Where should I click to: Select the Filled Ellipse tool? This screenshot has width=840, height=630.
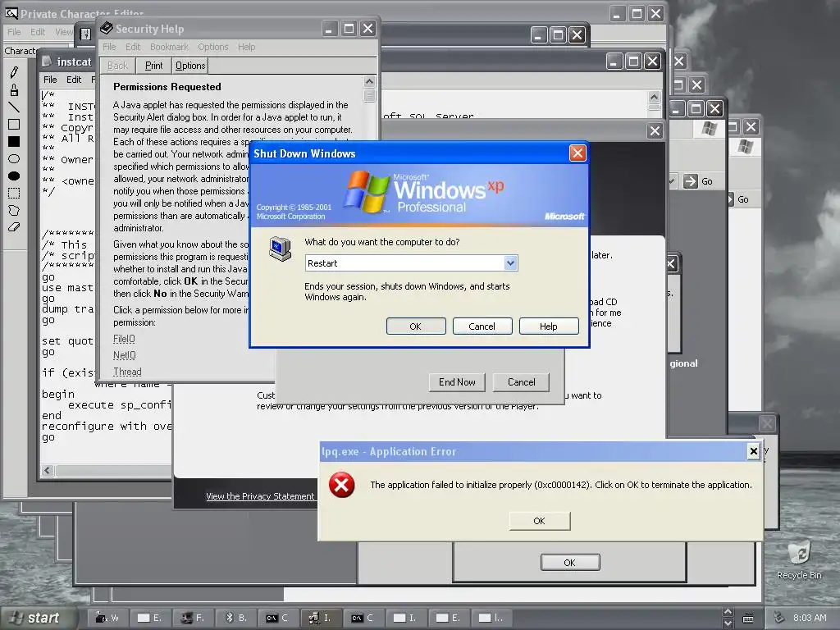(x=14, y=176)
